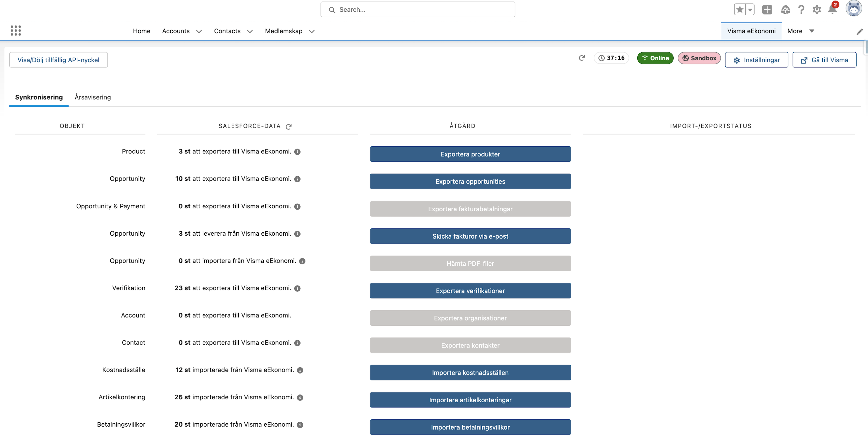Screen dimensions: 868x438
Task: Focus the global Search field
Action: [x=417, y=9]
